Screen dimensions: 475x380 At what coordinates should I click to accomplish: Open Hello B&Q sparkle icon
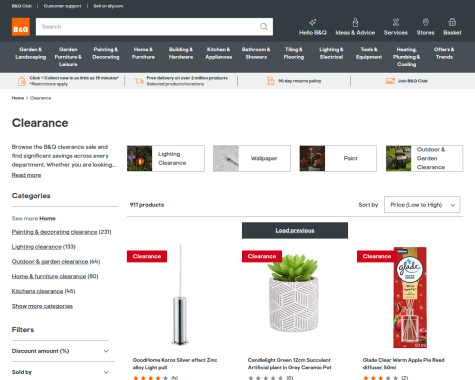click(x=312, y=22)
